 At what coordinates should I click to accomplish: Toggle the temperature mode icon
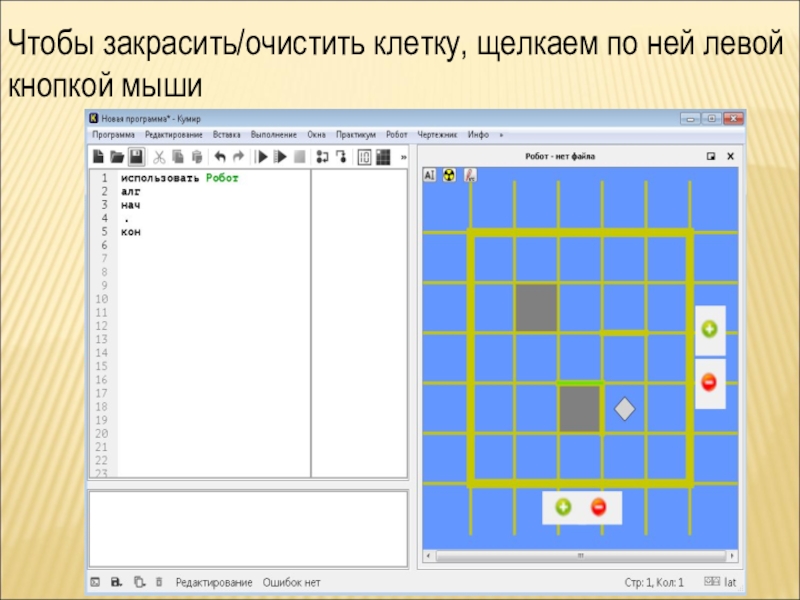pos(470,175)
